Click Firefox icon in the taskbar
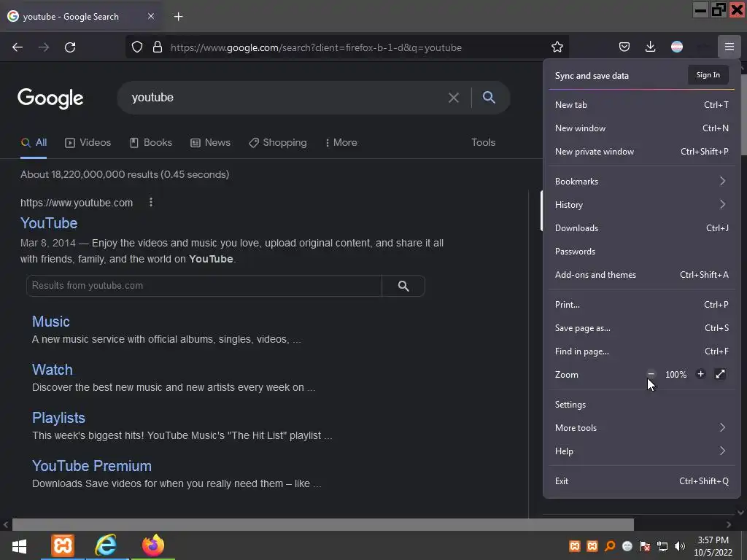 [x=153, y=545]
